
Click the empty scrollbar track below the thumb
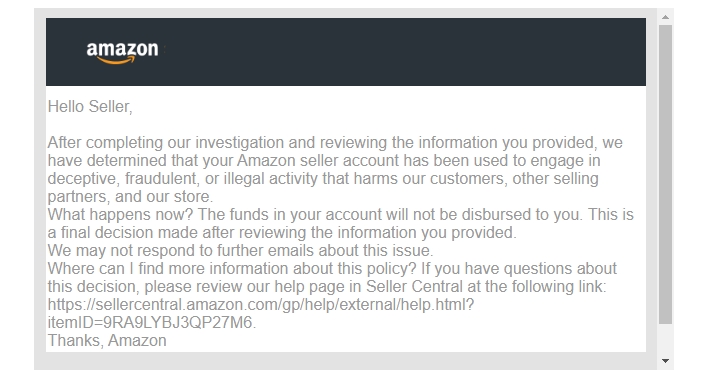click(x=665, y=339)
